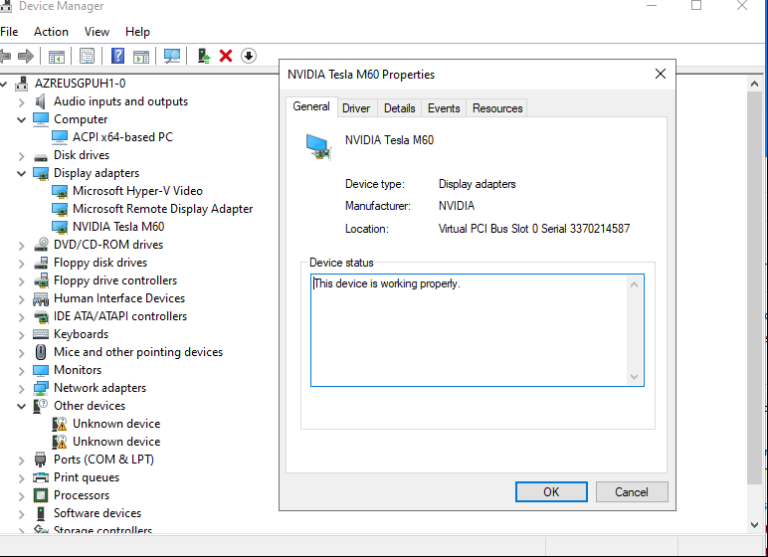Click Cancel in the Properties dialog
Viewport: 768px width, 557px height.
pyautogui.click(x=632, y=492)
